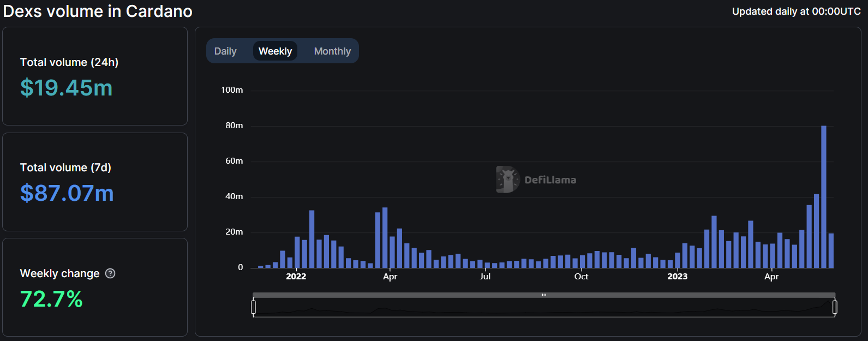
Task: Switch to the Daily tab
Action: click(x=225, y=51)
